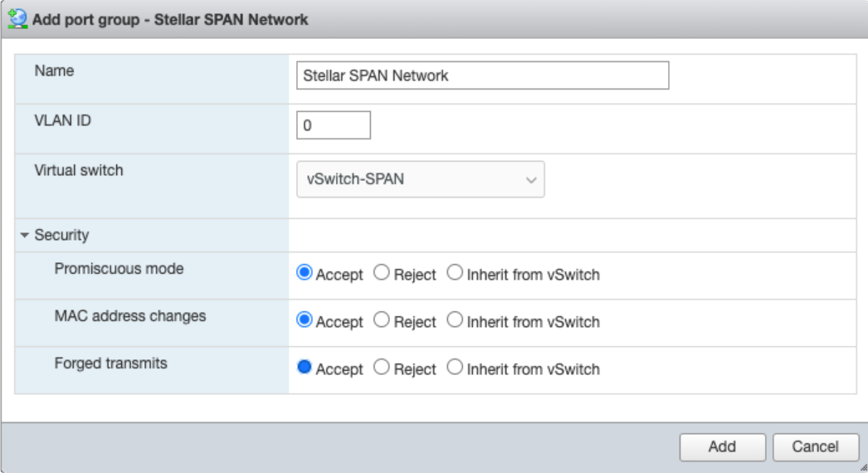Select Accept for Promiscuous mode
The height and width of the screenshot is (473, 868).
(x=305, y=273)
